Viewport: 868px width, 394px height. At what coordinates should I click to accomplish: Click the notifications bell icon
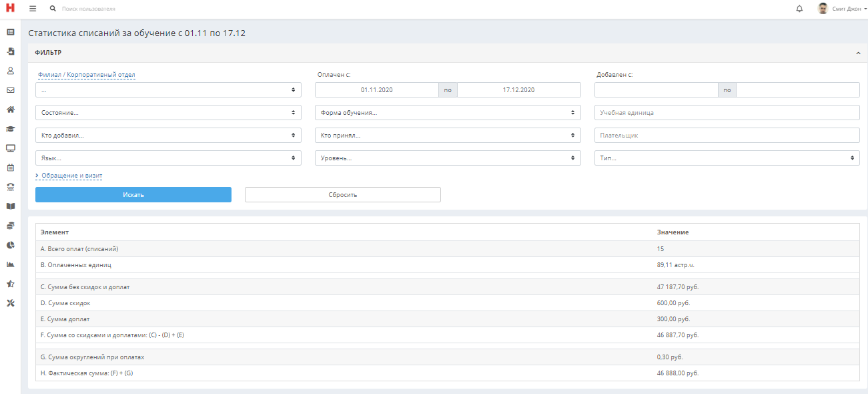tap(799, 9)
